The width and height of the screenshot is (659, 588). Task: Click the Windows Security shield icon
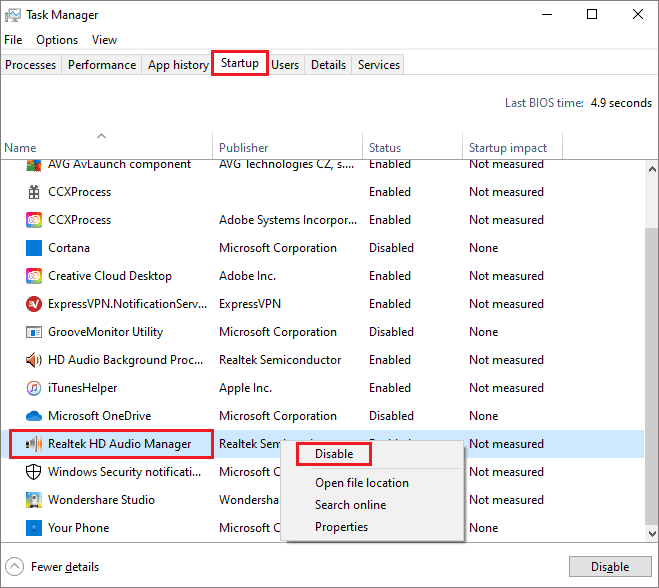point(34,472)
